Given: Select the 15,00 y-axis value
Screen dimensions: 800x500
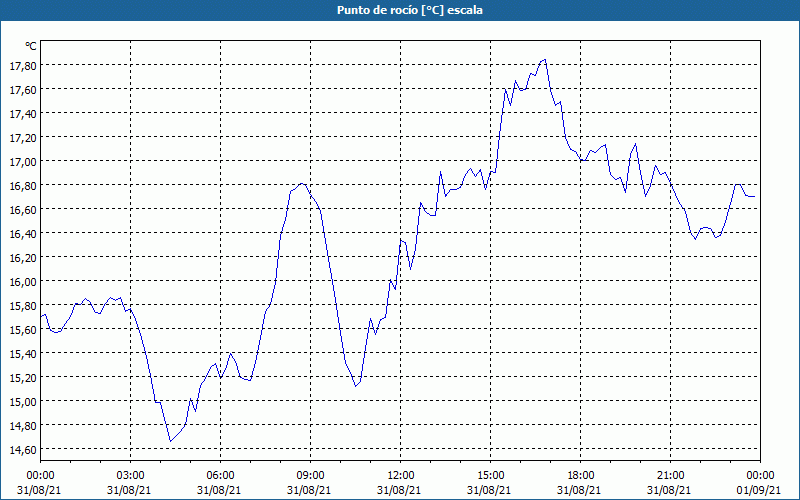Looking at the screenshot, I should [x=23, y=401].
